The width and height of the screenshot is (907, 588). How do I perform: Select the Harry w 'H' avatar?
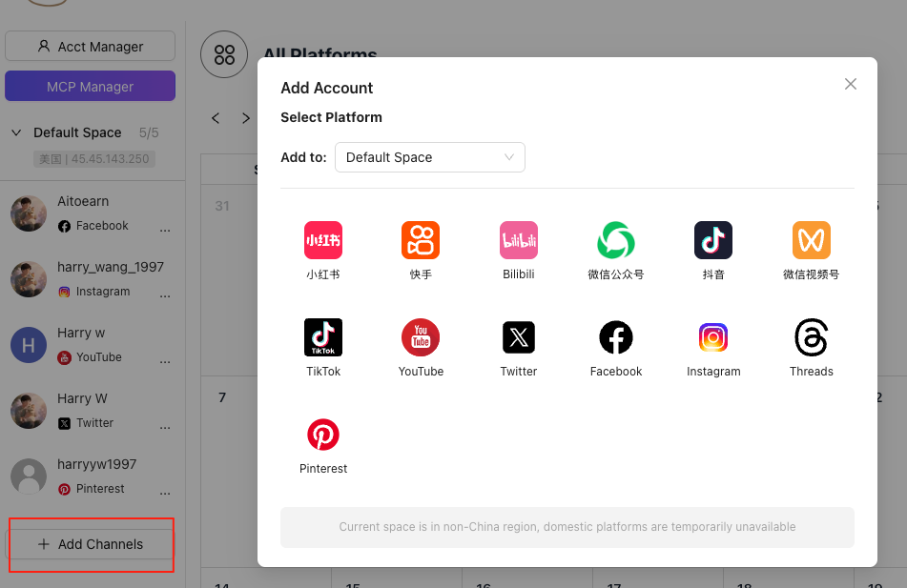coord(29,345)
